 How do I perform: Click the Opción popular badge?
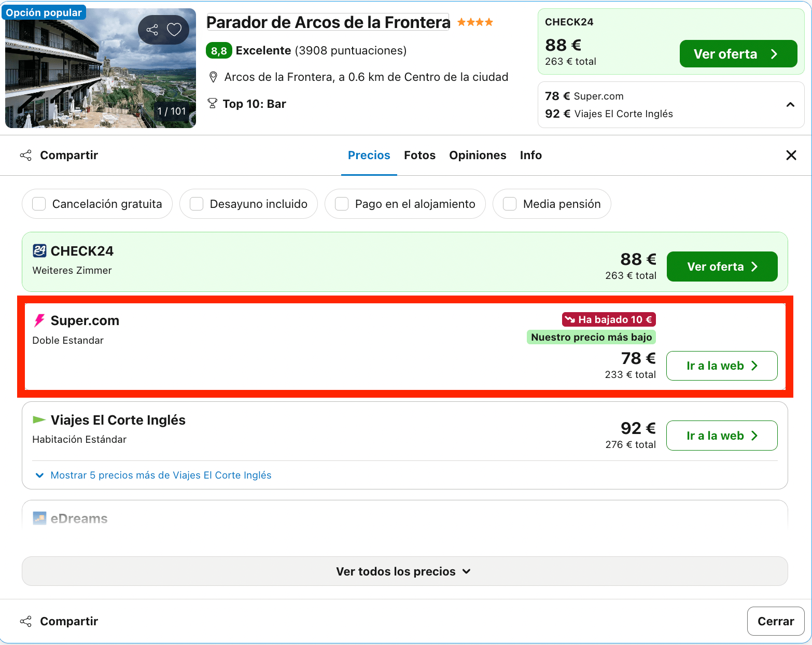click(x=44, y=12)
